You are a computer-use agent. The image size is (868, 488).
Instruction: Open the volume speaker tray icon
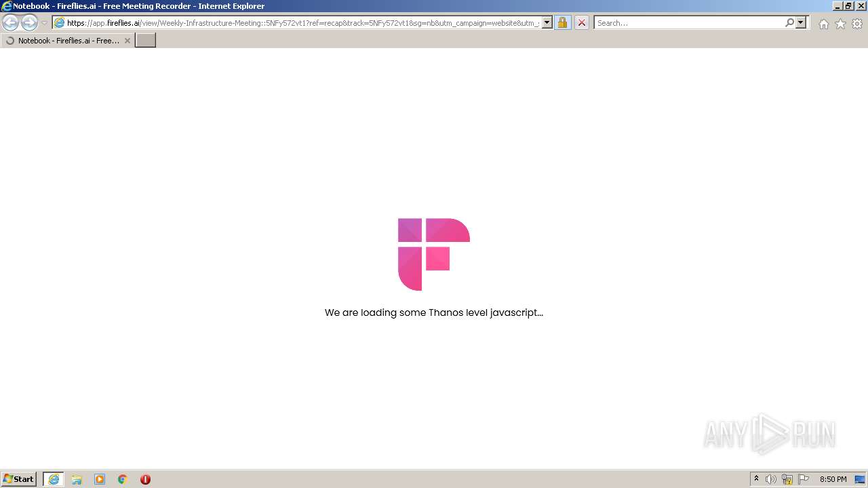click(771, 479)
